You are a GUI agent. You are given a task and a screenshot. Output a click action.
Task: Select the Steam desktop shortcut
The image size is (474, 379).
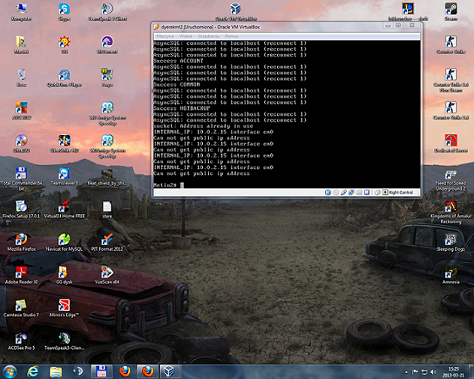click(451, 12)
